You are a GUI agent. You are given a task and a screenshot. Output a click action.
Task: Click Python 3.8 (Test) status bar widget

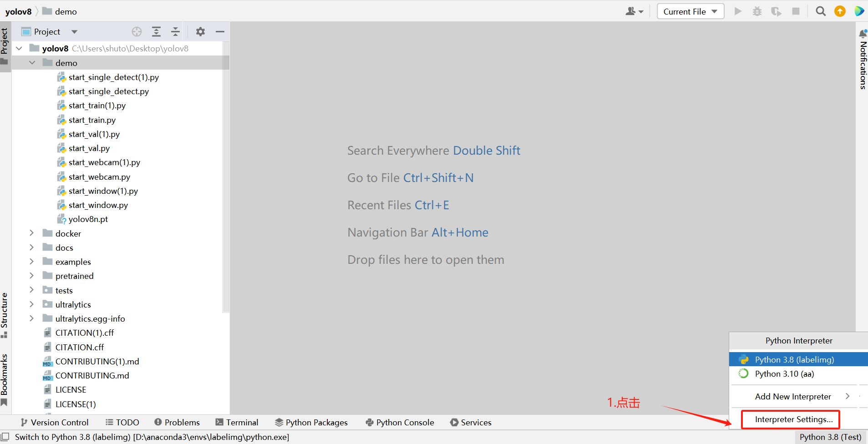pyautogui.click(x=831, y=437)
